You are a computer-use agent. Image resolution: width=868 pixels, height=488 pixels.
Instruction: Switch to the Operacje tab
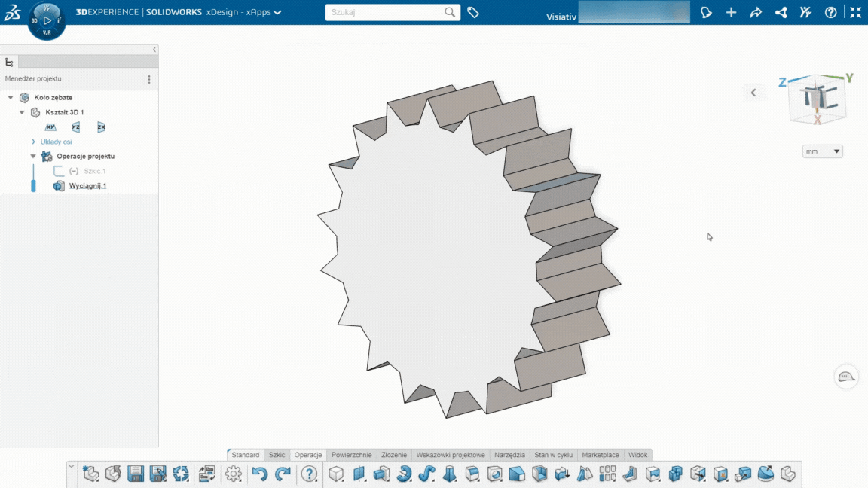pos(307,455)
